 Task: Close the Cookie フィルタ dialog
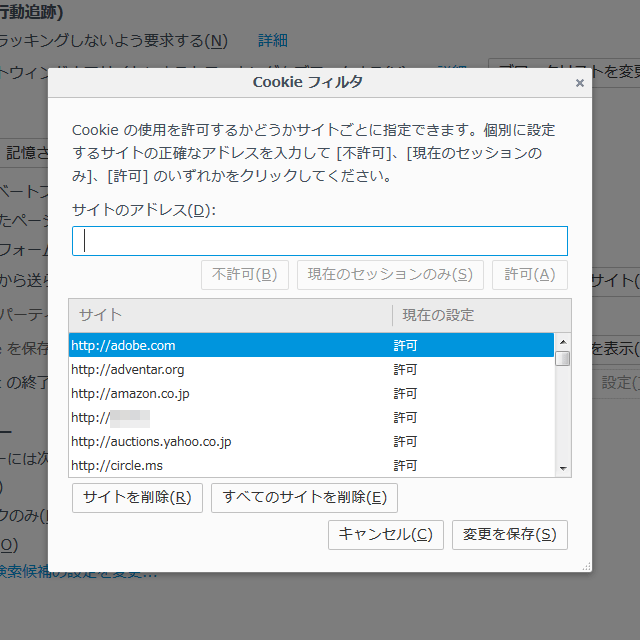(579, 83)
